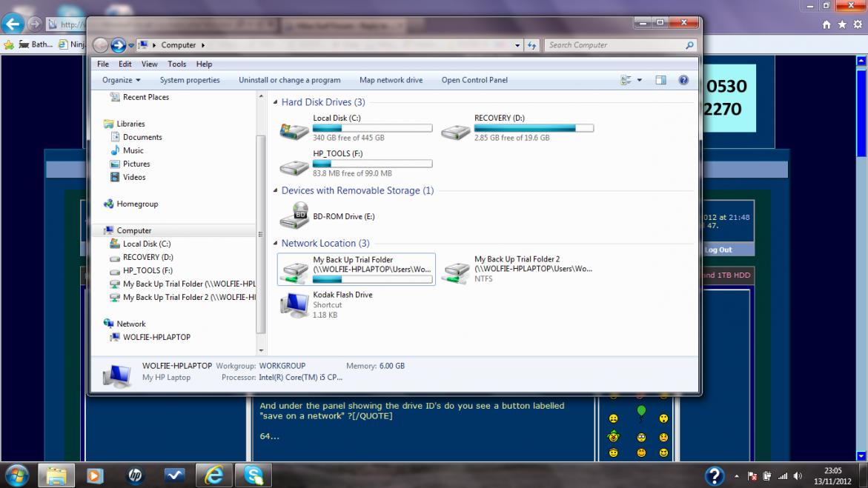This screenshot has height=488, width=868.
Task: Open Skype from the taskbar
Action: [x=254, y=475]
